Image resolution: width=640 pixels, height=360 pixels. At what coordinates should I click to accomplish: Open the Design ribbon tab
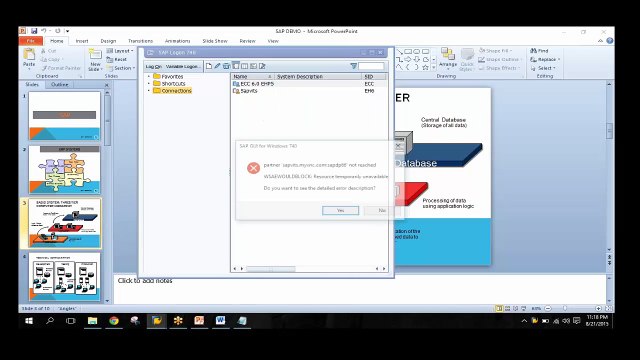tap(108, 41)
